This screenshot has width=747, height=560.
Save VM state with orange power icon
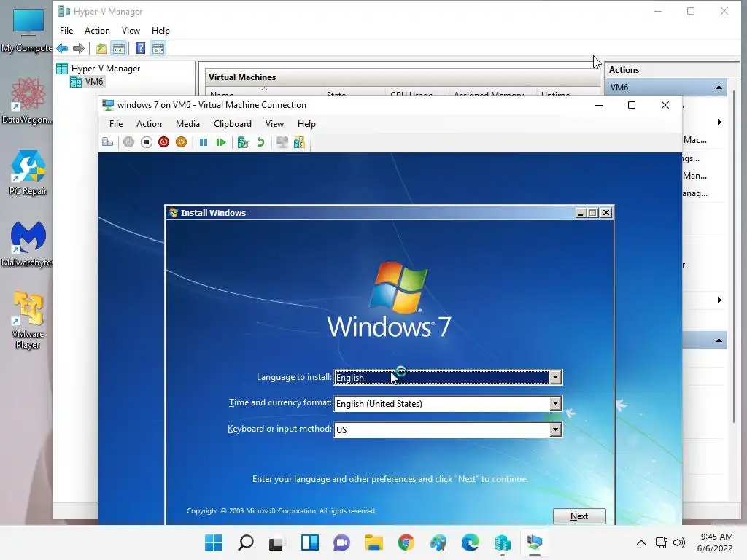(181, 142)
